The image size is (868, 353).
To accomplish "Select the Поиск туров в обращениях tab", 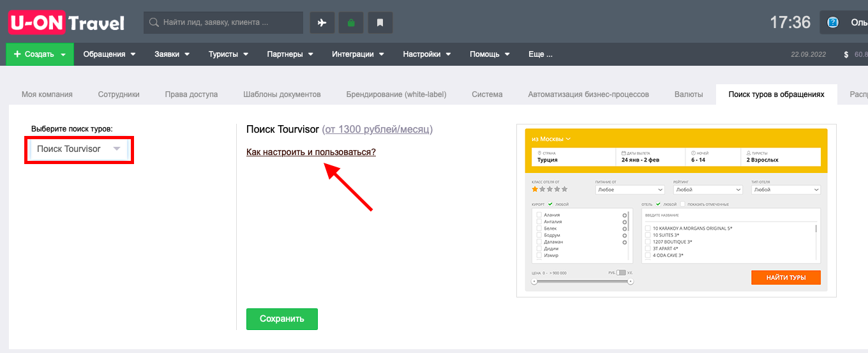I will pyautogui.click(x=777, y=94).
